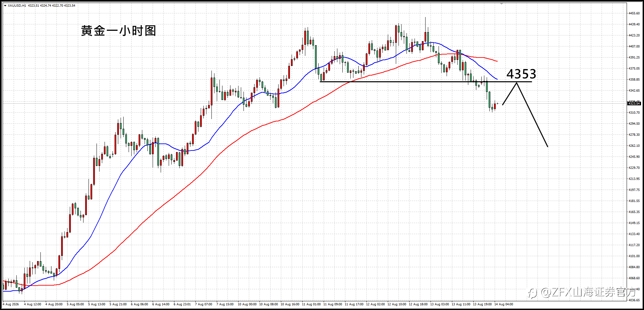Click the 13 Aug 11:00 time label

[x=461, y=304]
